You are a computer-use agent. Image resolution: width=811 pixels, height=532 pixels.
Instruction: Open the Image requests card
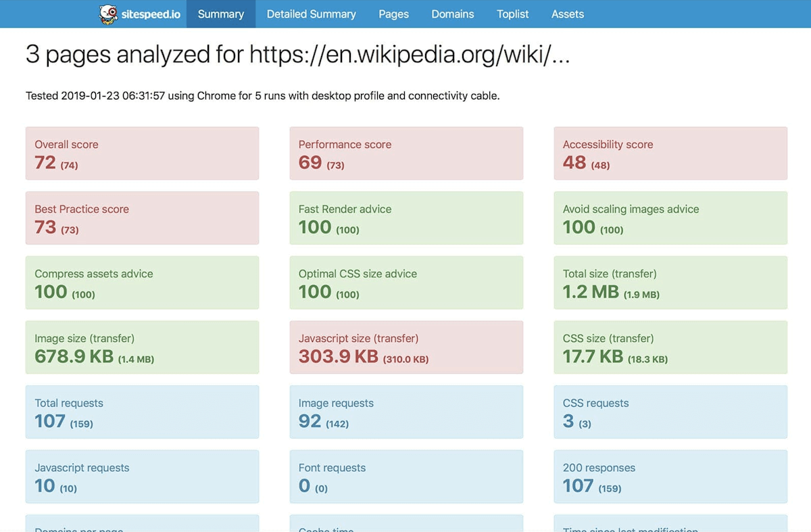406,412
